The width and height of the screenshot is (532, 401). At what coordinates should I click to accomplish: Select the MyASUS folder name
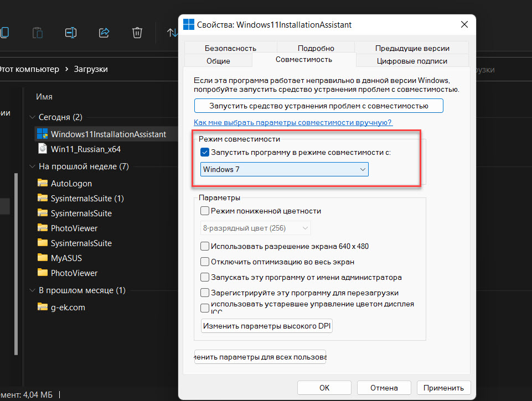coord(66,258)
